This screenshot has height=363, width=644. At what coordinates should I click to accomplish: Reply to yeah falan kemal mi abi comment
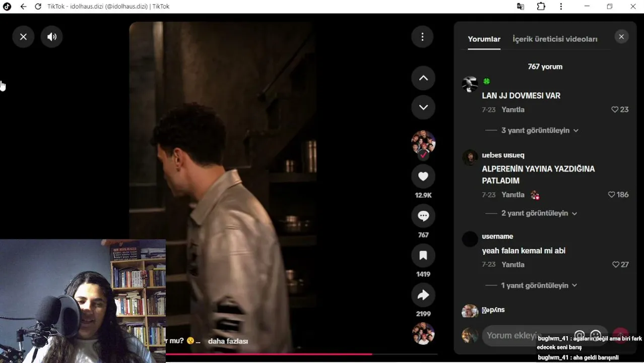513,264
